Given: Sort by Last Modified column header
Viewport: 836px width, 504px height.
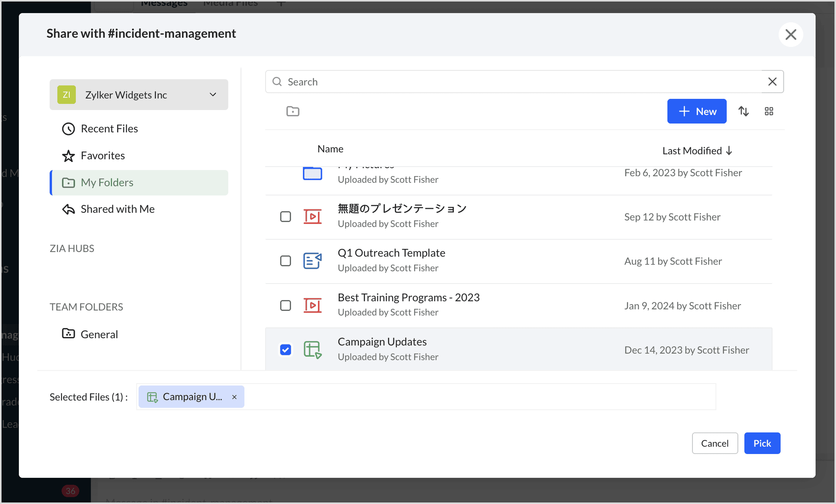Looking at the screenshot, I should (697, 151).
